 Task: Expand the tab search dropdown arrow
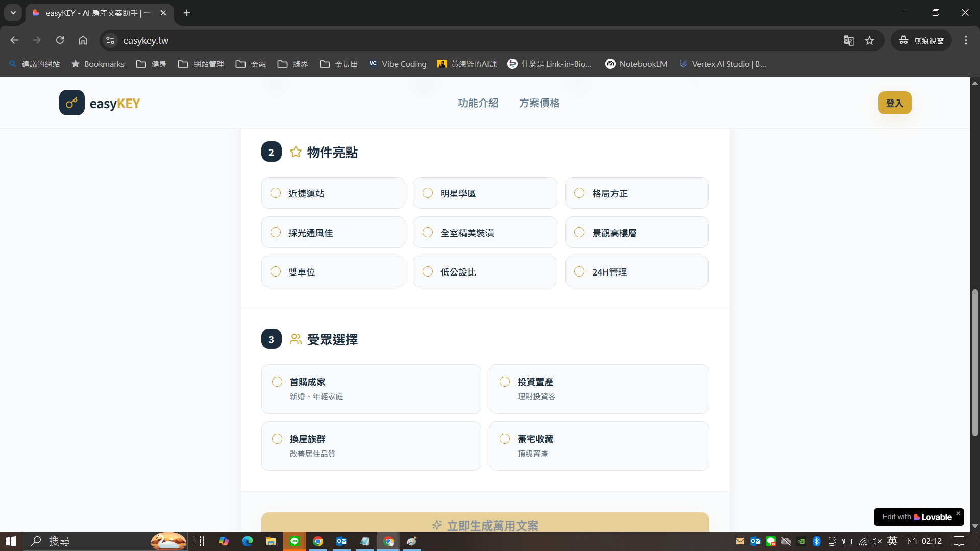[x=13, y=13]
